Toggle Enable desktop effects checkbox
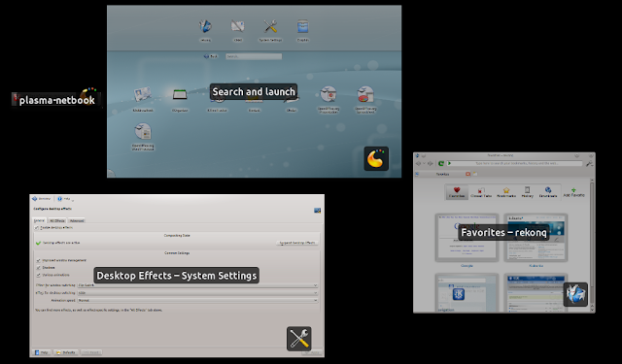This screenshot has height=364, width=622. coord(37,228)
